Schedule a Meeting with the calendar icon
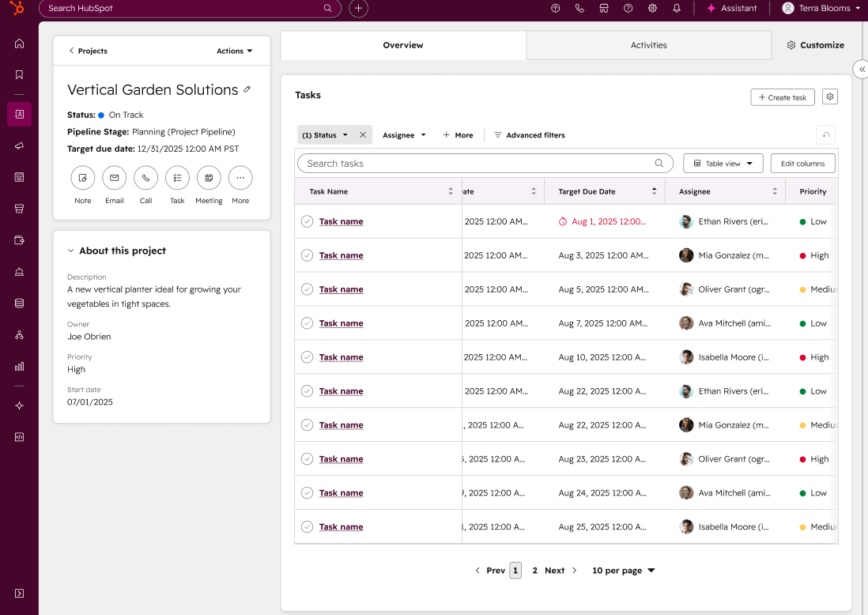The height and width of the screenshot is (615, 868). tap(209, 178)
